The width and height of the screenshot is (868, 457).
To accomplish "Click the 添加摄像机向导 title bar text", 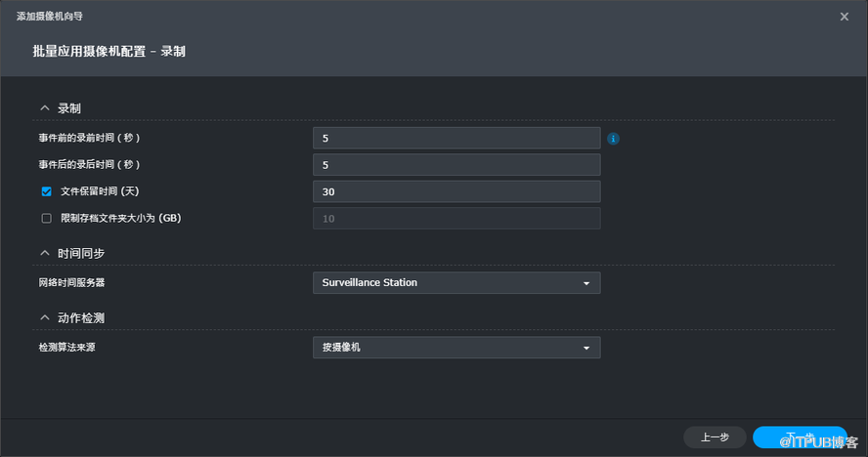I will 56,17.
